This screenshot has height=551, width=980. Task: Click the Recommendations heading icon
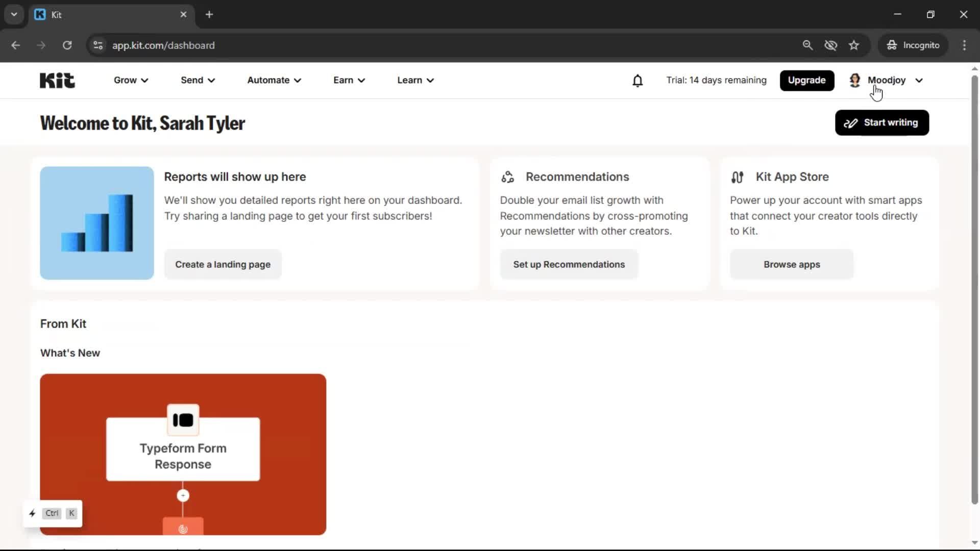507,177
